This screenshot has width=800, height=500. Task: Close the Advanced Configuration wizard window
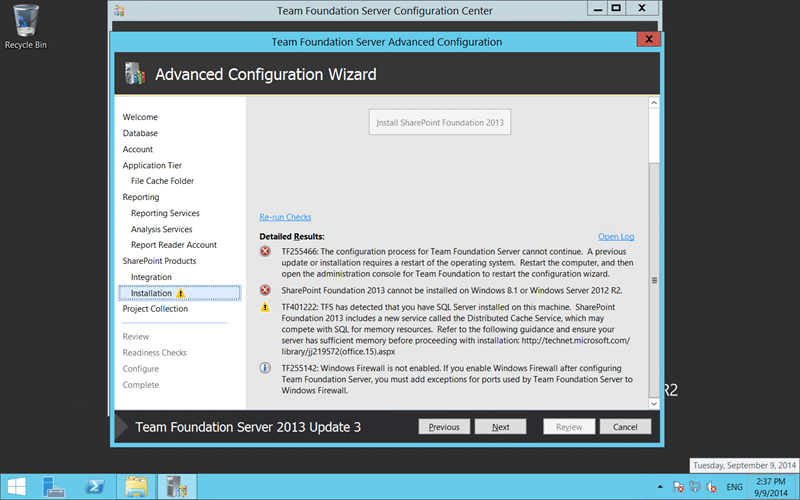[x=648, y=39]
